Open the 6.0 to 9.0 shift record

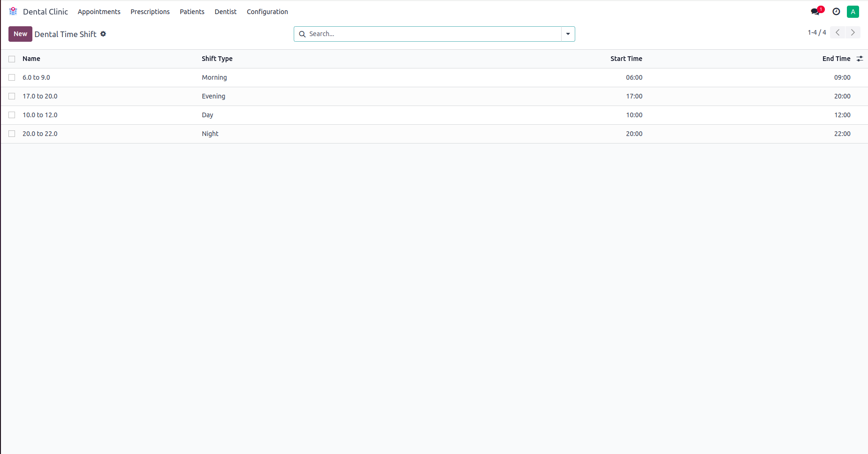click(x=36, y=77)
